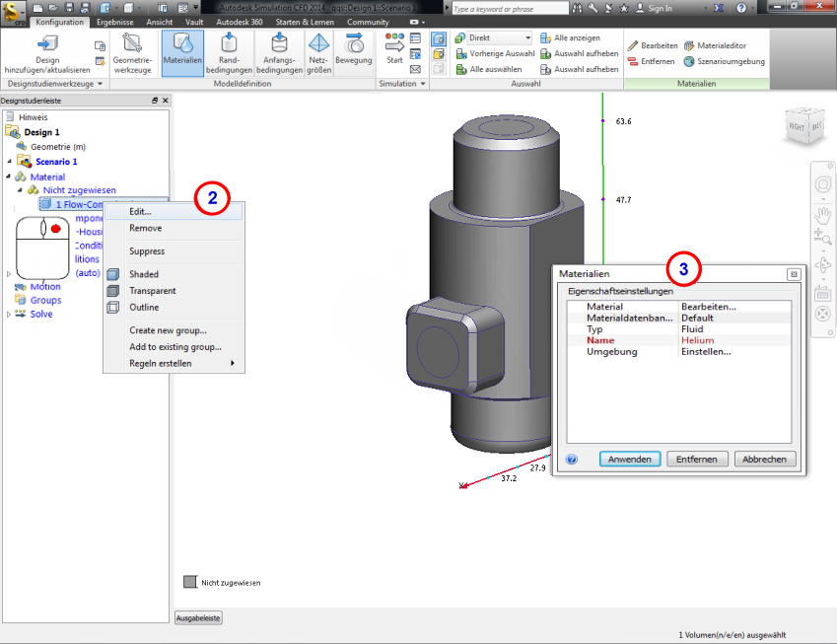Expand the Solve tree node
The width and height of the screenshot is (837, 644).
coord(9,315)
